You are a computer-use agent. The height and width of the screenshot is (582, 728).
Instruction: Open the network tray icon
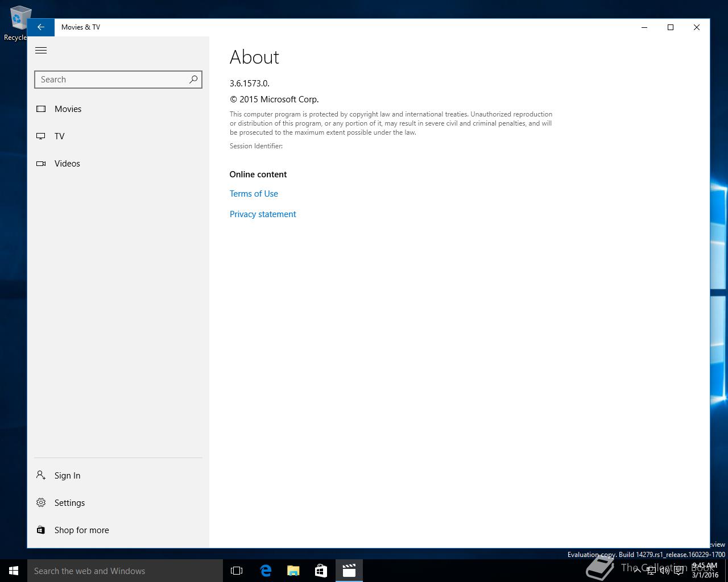651,570
